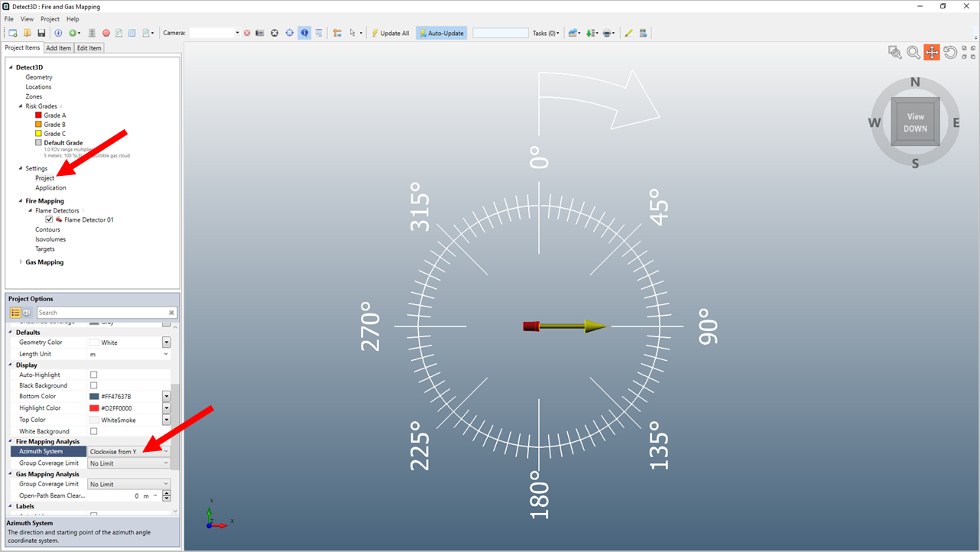Click the Top Color WhiteSmoke swatch

point(95,420)
